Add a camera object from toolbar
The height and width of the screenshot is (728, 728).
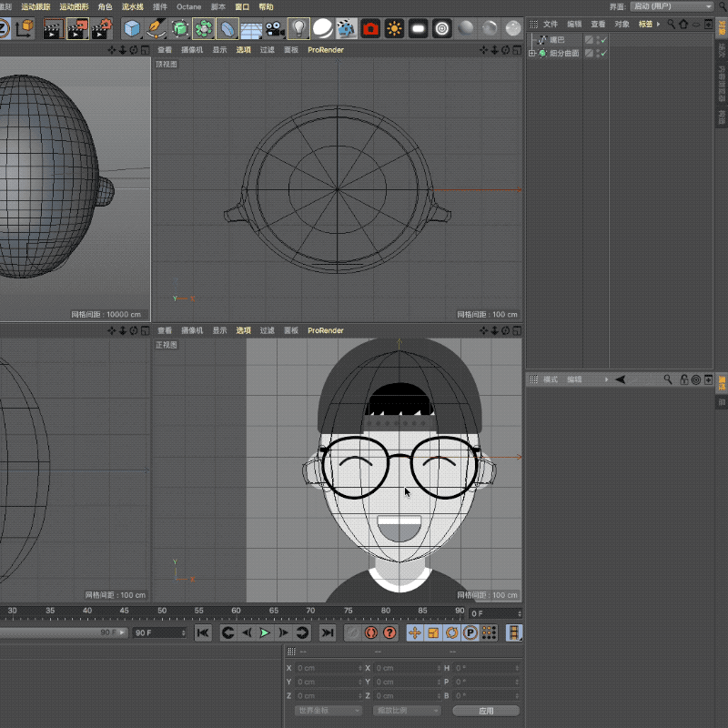[275, 29]
